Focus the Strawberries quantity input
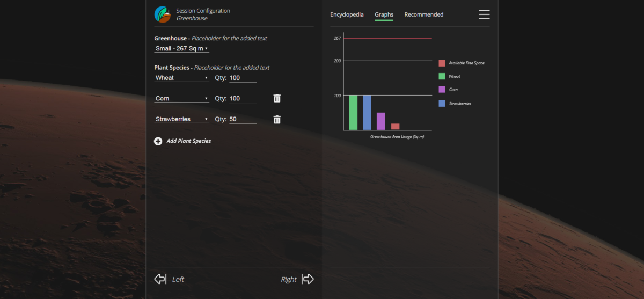The width and height of the screenshot is (644, 299). (243, 119)
